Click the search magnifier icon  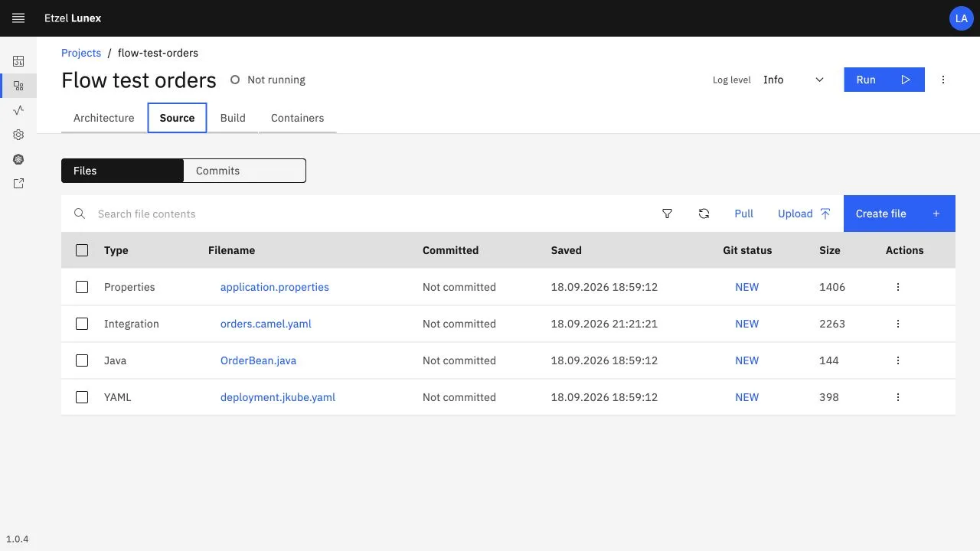pos(80,214)
